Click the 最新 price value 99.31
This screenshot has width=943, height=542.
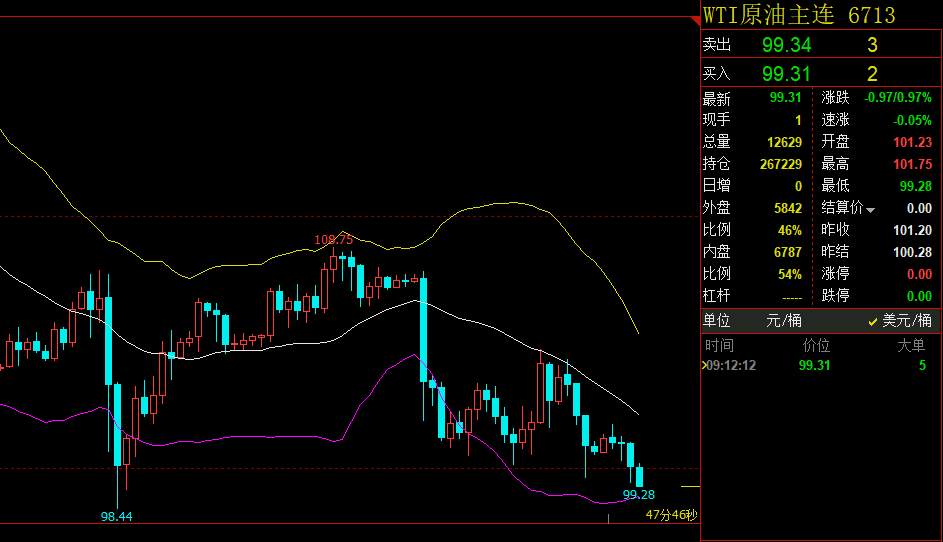[785, 97]
